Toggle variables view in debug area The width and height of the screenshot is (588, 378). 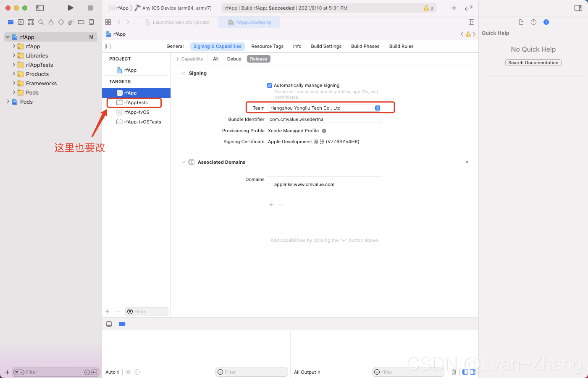click(465, 372)
